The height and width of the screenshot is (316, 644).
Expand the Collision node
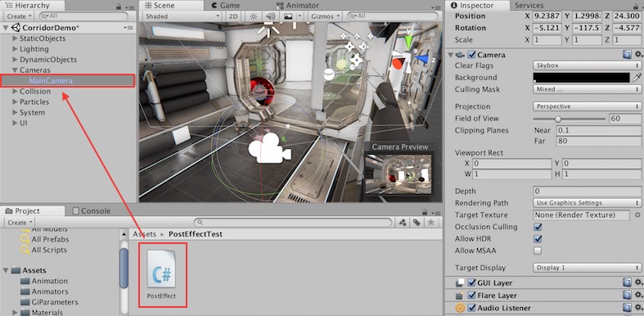[16, 91]
